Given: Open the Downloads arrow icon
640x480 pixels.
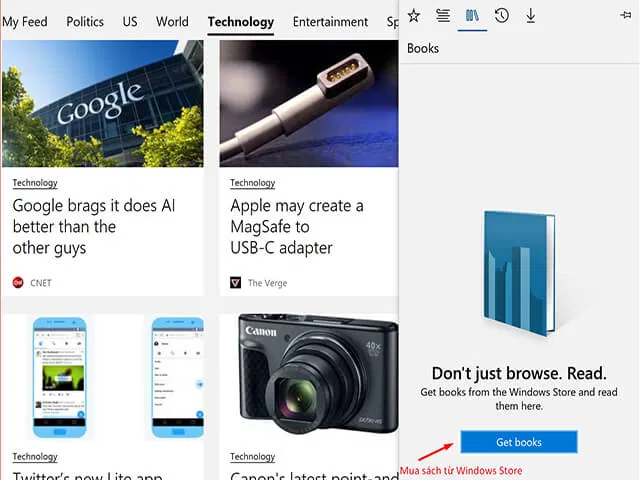Looking at the screenshot, I should click(531, 16).
